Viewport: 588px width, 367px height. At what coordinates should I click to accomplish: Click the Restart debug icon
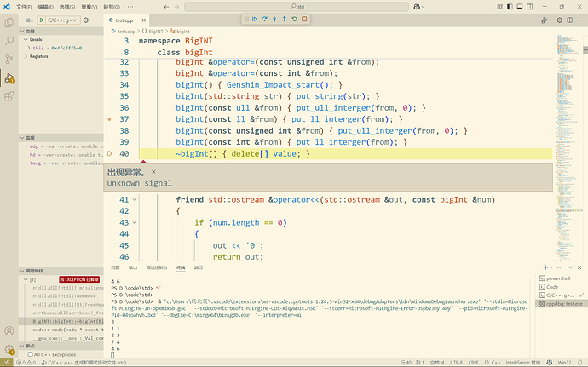click(x=294, y=19)
